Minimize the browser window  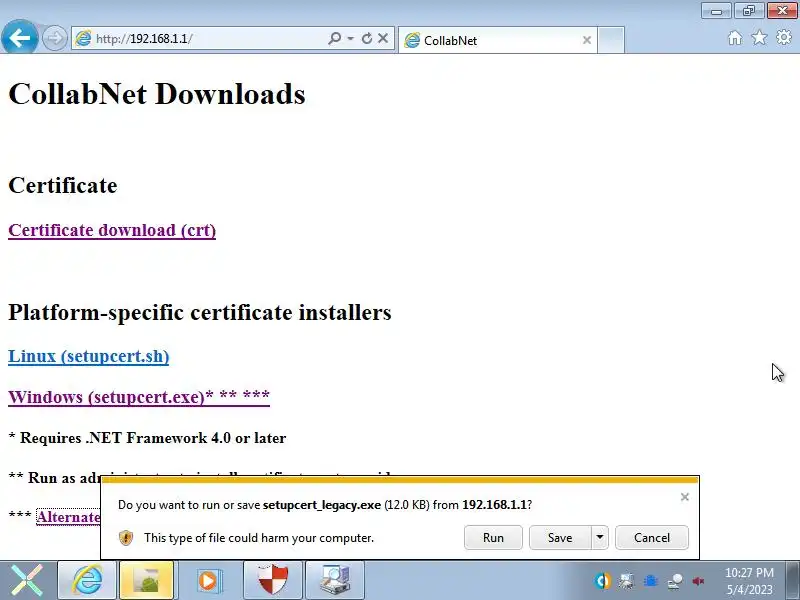pyautogui.click(x=716, y=11)
